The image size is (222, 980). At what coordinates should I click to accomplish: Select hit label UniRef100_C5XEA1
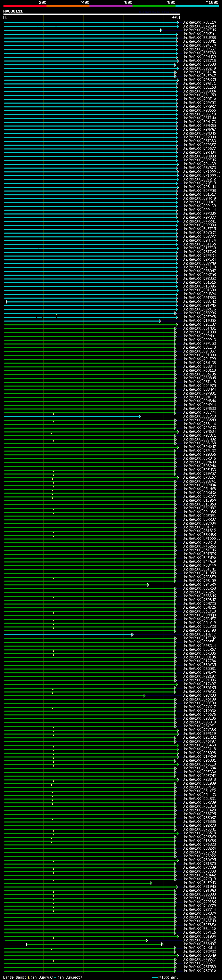click(x=199, y=34)
